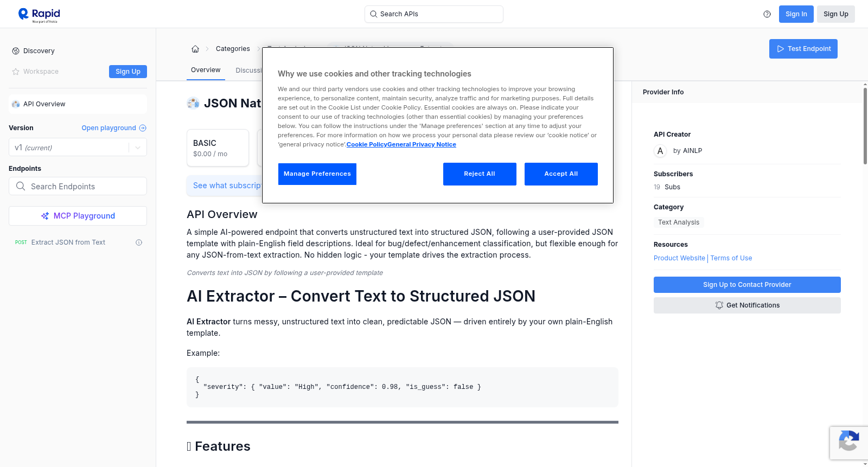Open the Categories breadcrumb

point(233,49)
